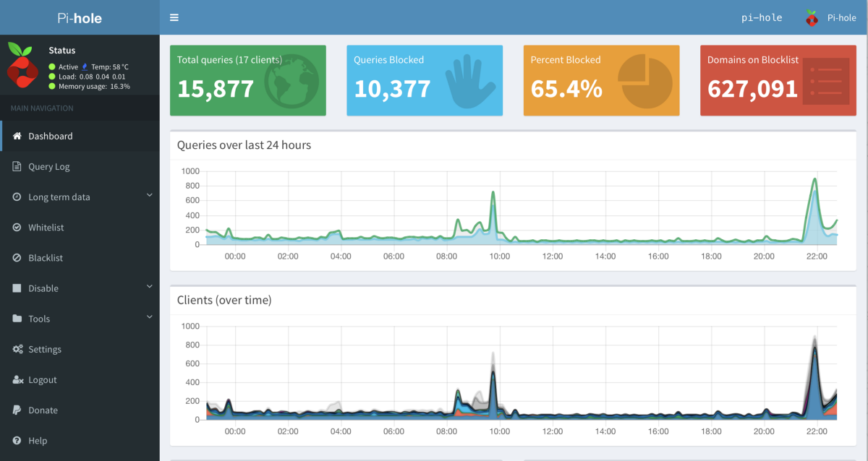Click the 22:00 peak in Queries chart
This screenshot has height=461, width=868.
point(815,179)
